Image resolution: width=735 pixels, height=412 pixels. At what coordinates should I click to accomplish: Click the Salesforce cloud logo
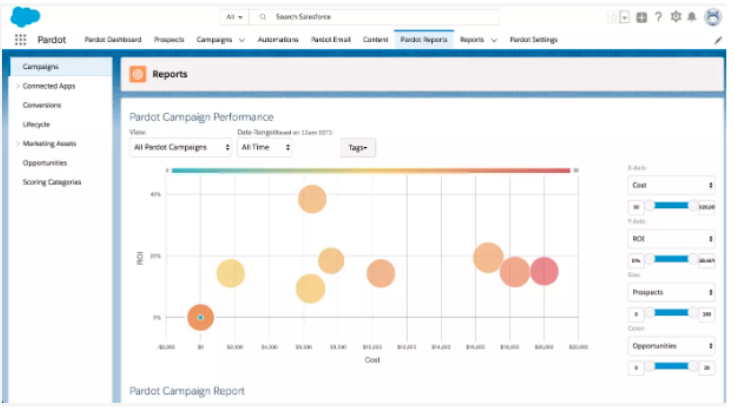25,17
